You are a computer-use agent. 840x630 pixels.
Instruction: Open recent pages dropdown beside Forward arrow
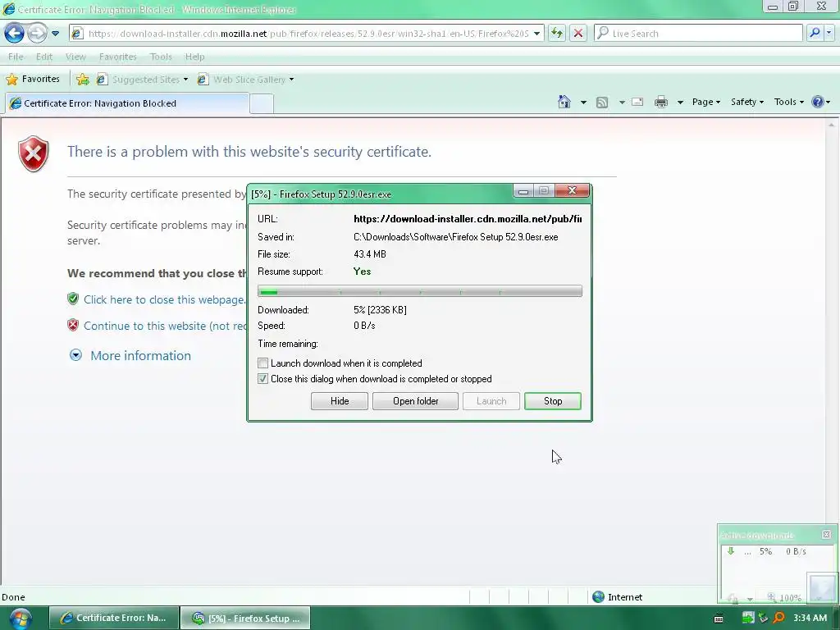(x=55, y=33)
